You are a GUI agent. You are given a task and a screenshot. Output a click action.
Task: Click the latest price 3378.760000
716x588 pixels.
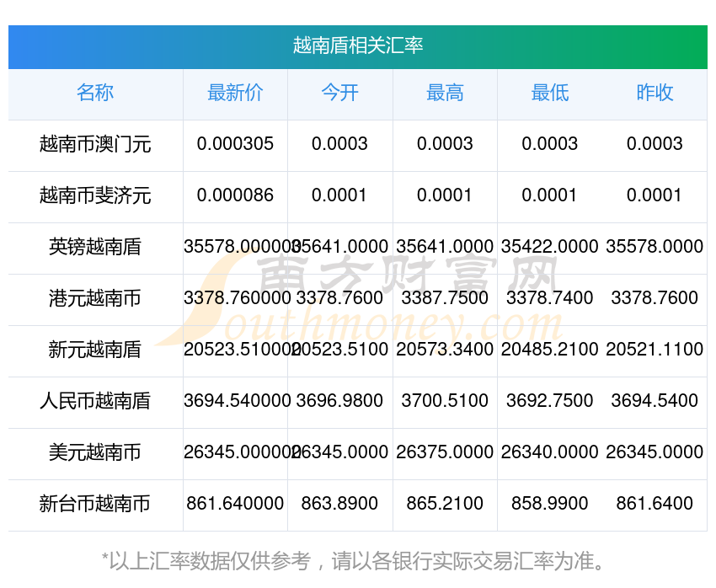click(237, 298)
